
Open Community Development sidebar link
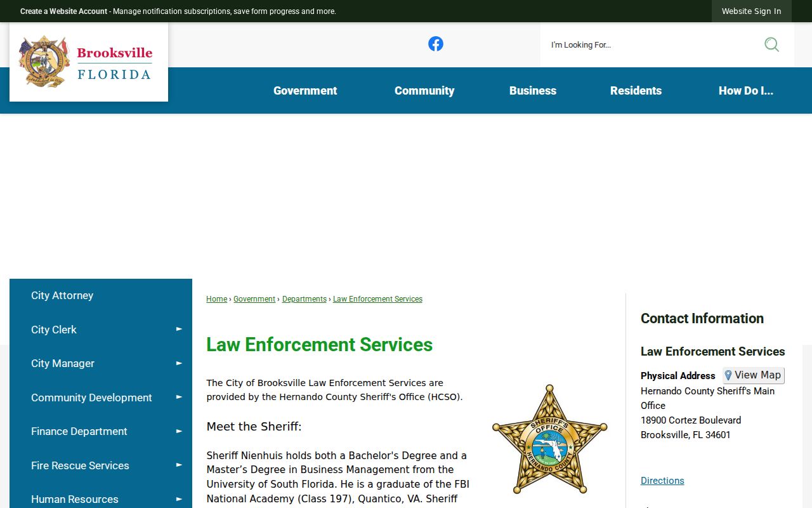[91, 398]
